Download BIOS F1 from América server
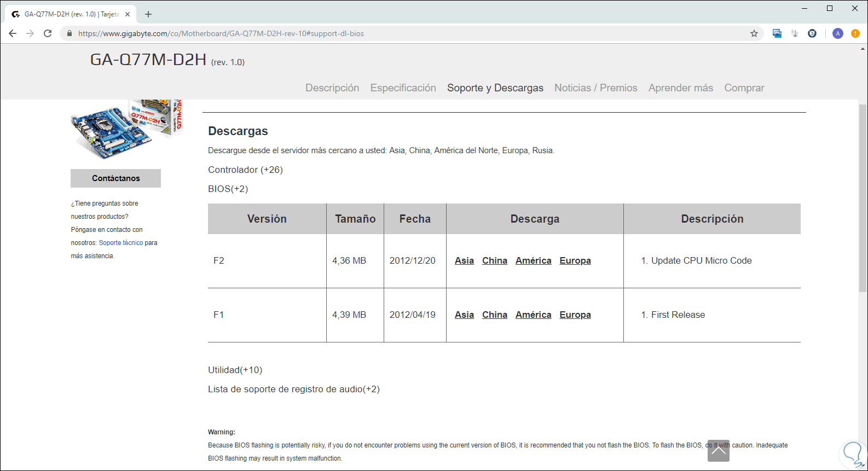 click(534, 315)
